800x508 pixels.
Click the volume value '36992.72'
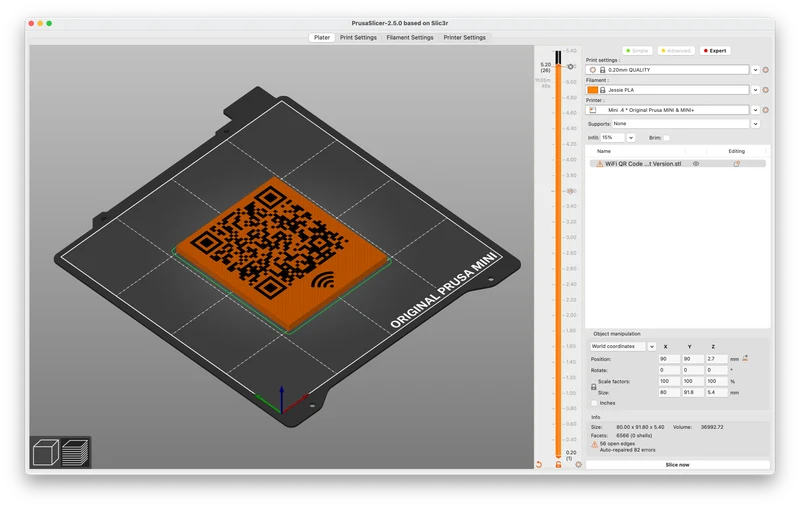[712, 427]
